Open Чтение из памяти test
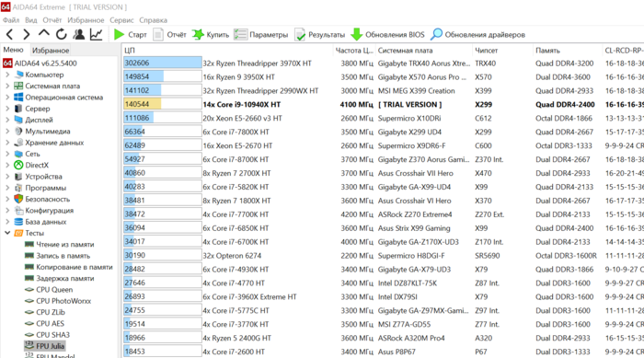This screenshot has width=644, height=358. click(x=60, y=244)
